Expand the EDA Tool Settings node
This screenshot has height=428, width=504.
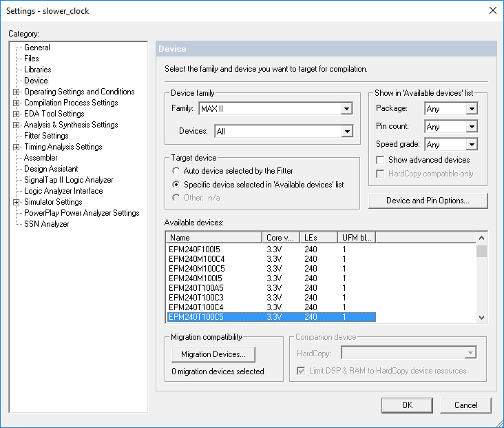pyautogui.click(x=17, y=114)
